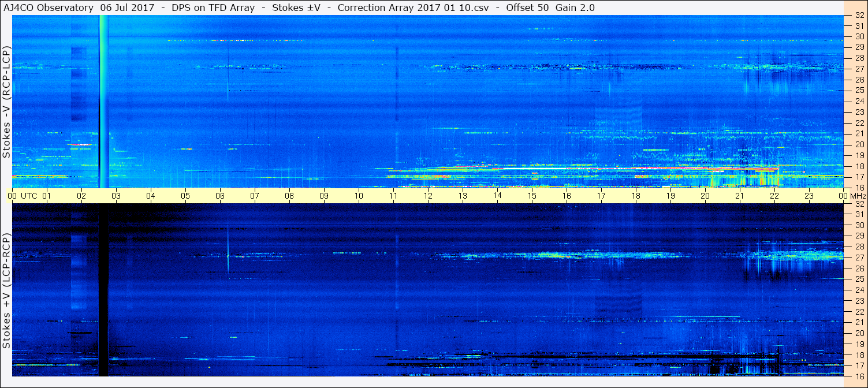Select the 09 hour tick on UTC axis

click(x=324, y=196)
